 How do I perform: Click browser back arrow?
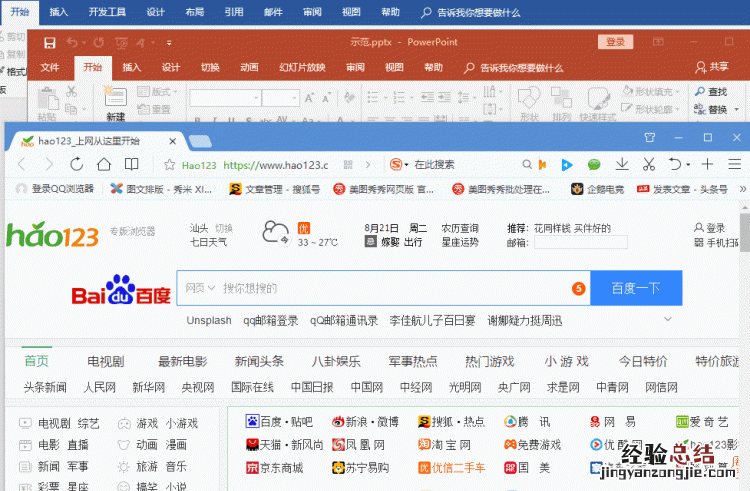click(x=22, y=164)
